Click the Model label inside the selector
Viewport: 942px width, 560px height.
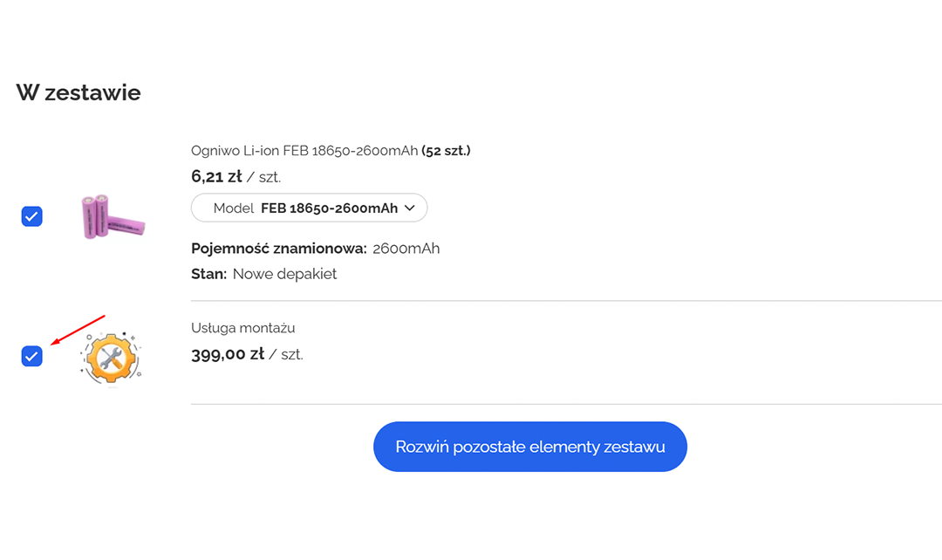coord(235,208)
